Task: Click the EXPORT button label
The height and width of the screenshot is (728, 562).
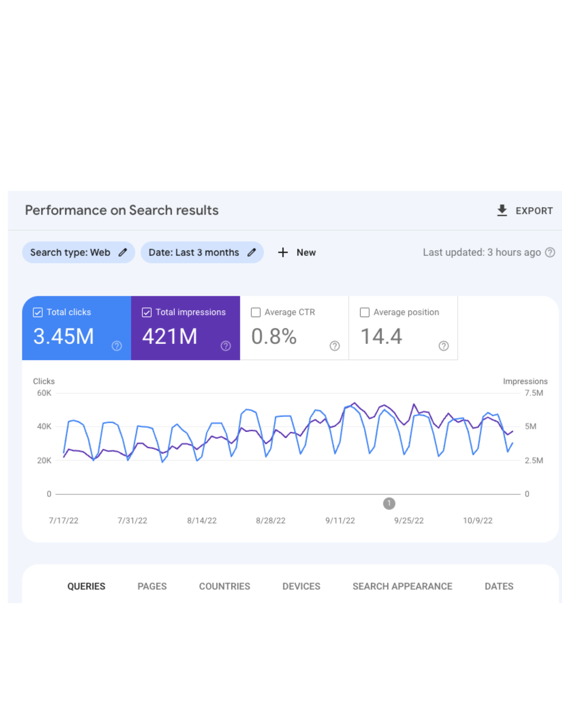Action: [x=534, y=211]
